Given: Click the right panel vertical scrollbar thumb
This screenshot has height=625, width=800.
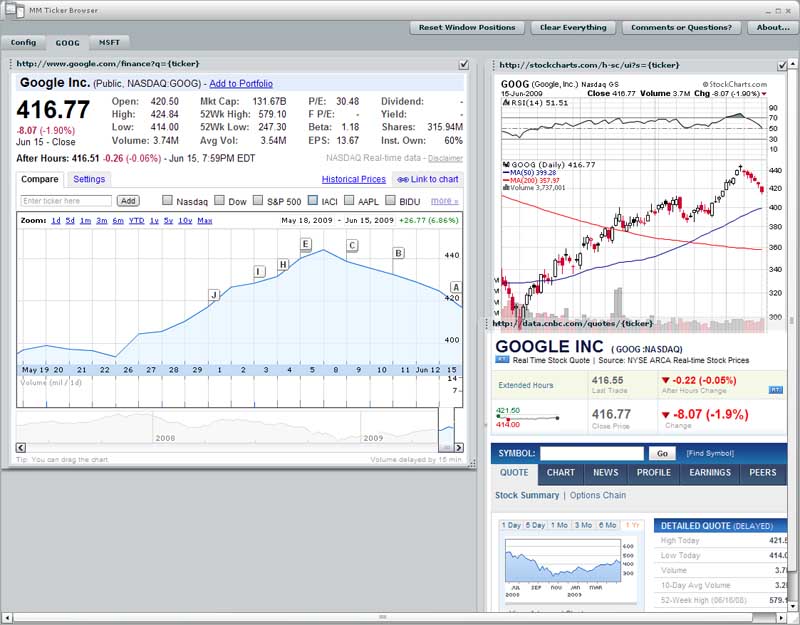Looking at the screenshot, I should point(792,320).
